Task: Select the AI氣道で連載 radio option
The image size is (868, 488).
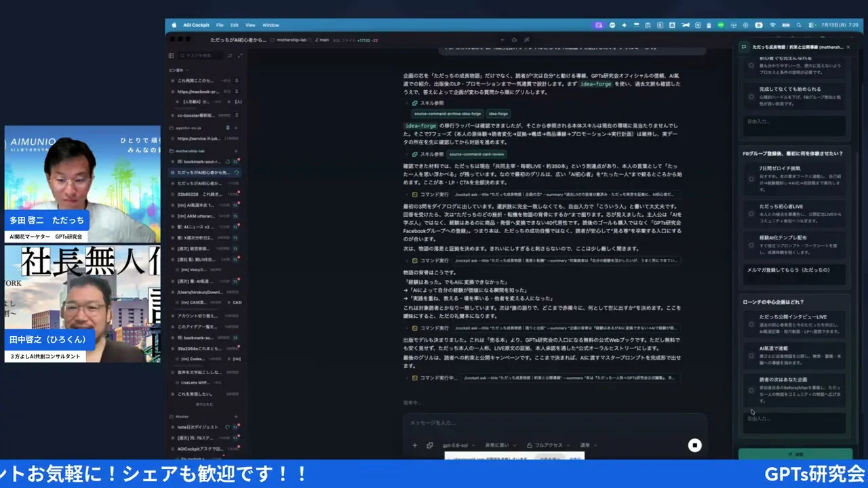Action: pos(751,356)
